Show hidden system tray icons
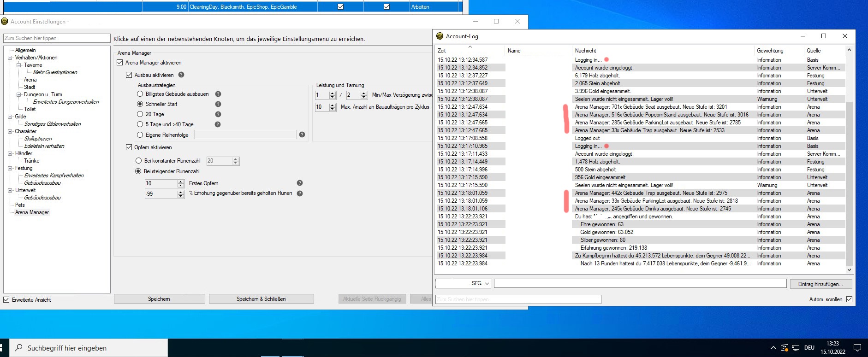 tap(773, 348)
